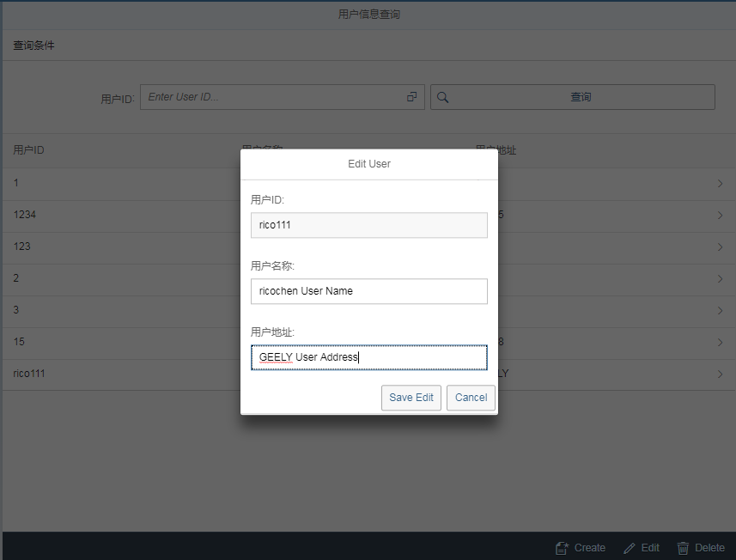Select table row with ID 123
736x560 pixels.
(369, 247)
